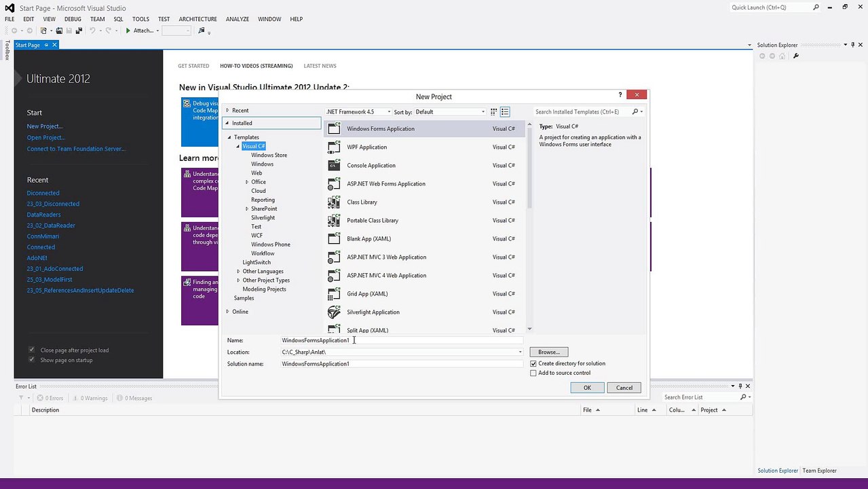Click the Search Error List field
Screen dimensions: 868x489
(x=700, y=397)
